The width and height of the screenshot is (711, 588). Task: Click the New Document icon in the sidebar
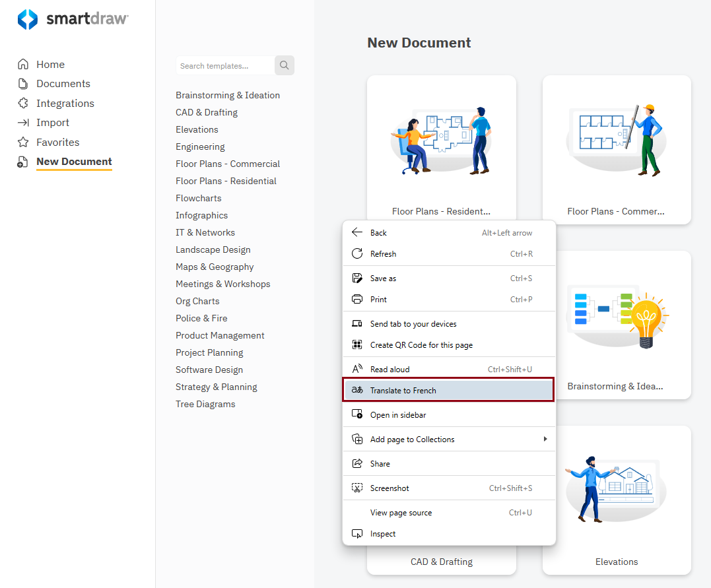coord(23,162)
